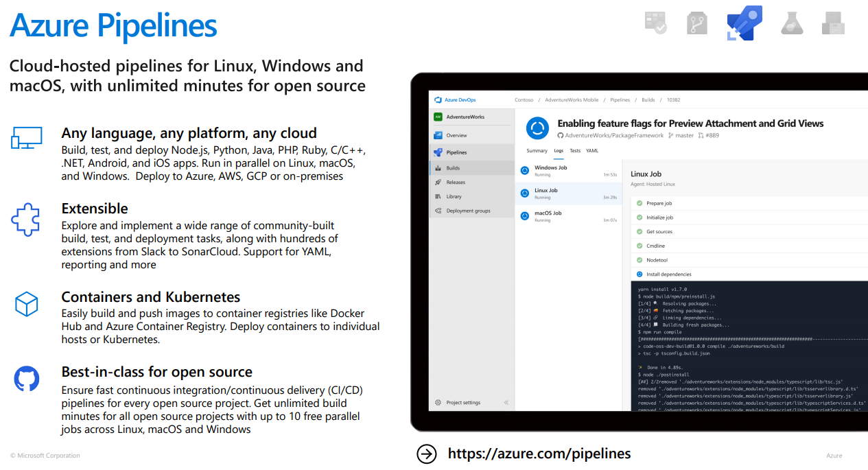Click the Azure Artifacts boxes icon
This screenshot has height=470, width=868.
point(833,23)
